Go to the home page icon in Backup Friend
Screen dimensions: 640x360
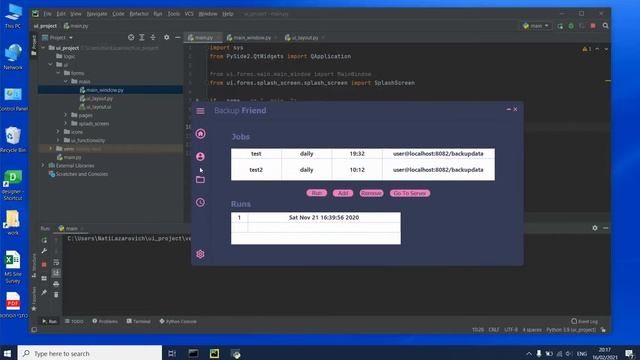200,133
